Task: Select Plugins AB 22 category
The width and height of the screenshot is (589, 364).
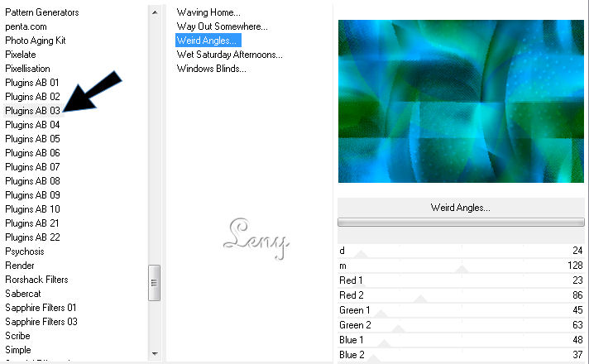Action: (32, 237)
